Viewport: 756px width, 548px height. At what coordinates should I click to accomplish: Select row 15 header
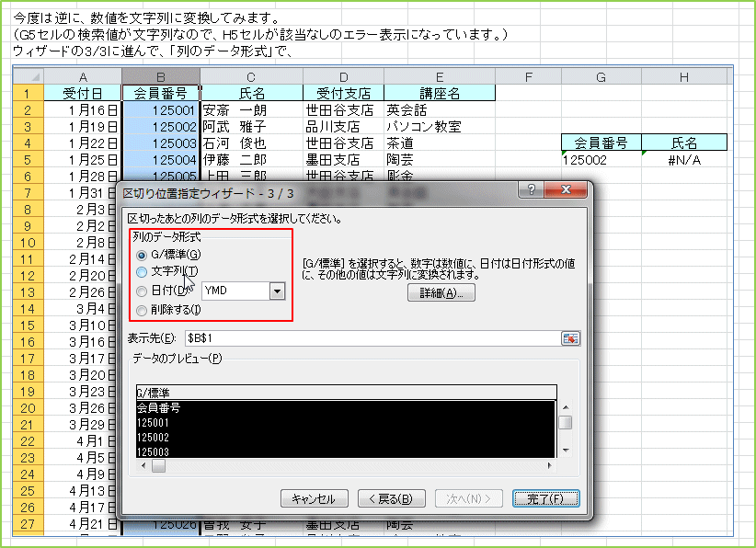click(28, 325)
